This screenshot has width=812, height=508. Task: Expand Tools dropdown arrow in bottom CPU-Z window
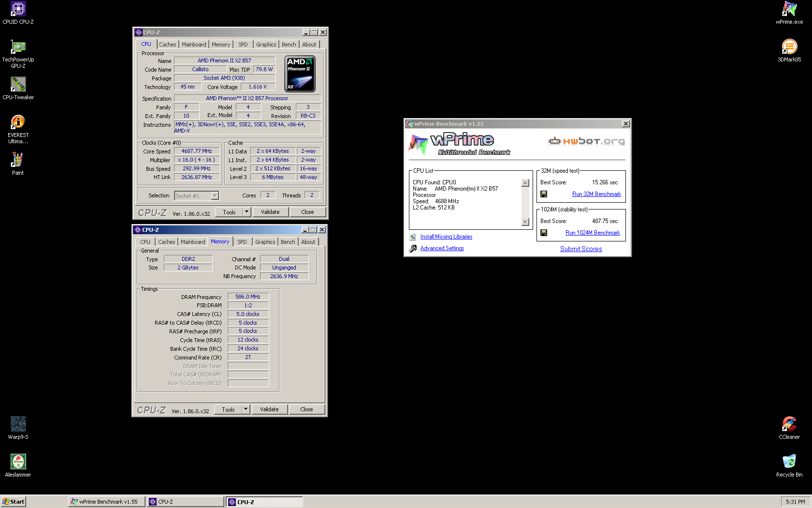(246, 409)
